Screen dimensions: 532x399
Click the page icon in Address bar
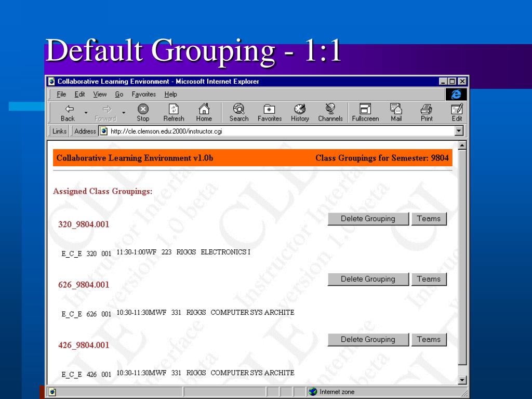(x=104, y=131)
